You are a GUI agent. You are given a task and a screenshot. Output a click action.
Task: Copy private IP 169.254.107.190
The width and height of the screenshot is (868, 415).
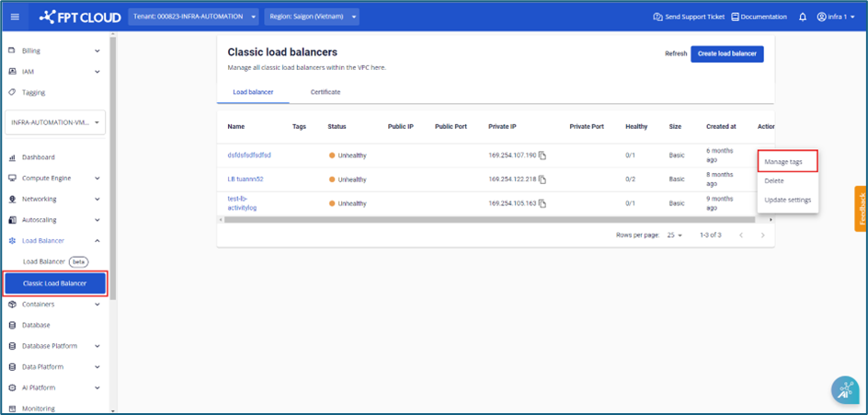click(543, 156)
